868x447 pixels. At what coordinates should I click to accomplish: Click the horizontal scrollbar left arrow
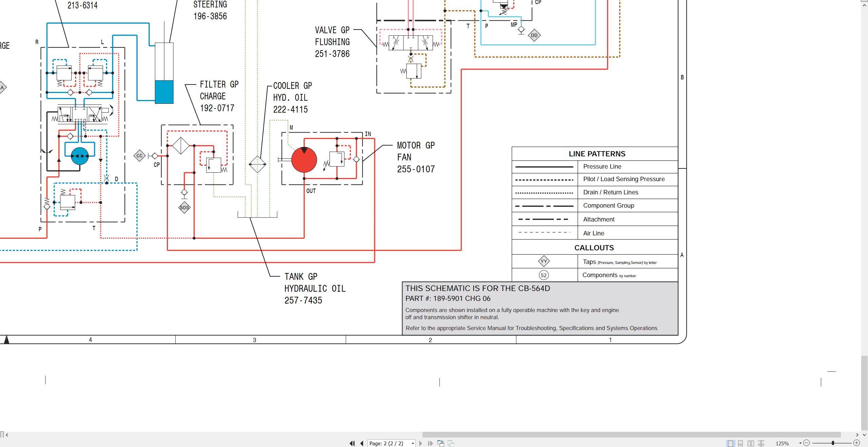tap(7, 435)
